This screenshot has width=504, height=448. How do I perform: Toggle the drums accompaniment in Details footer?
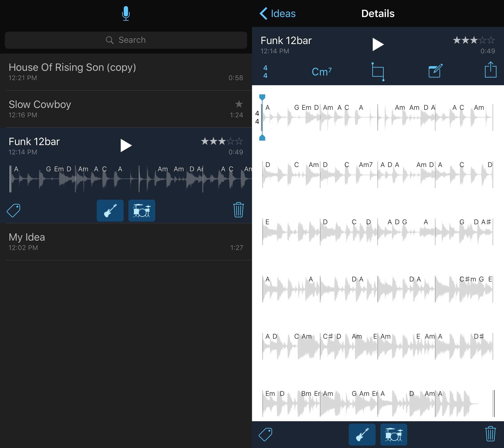pyautogui.click(x=394, y=434)
